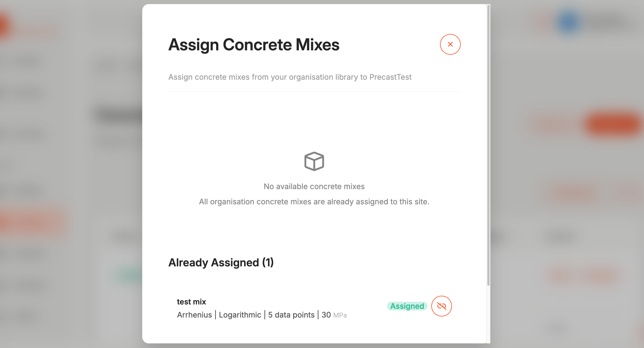Click the "All organisation concrete mixes" note

tap(314, 202)
